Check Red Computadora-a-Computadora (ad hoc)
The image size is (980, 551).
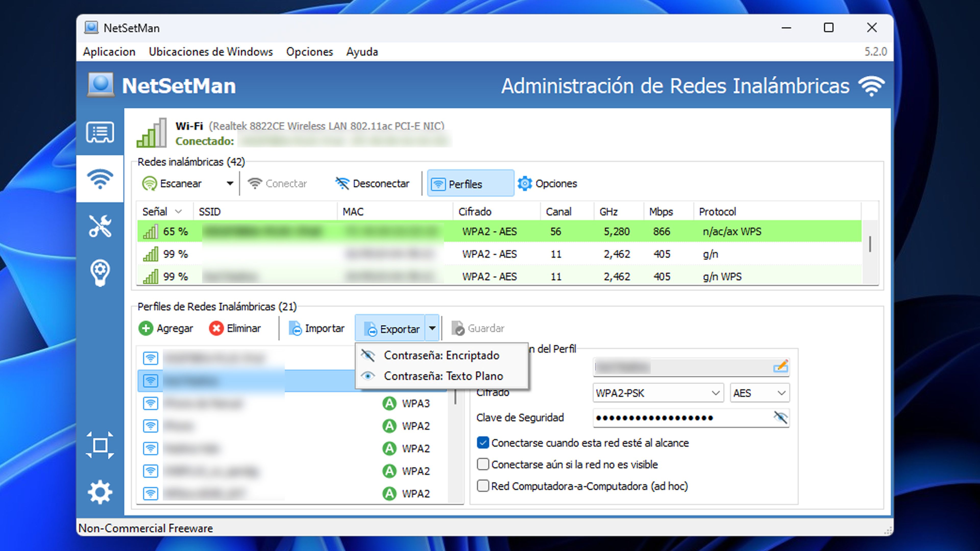tap(483, 486)
